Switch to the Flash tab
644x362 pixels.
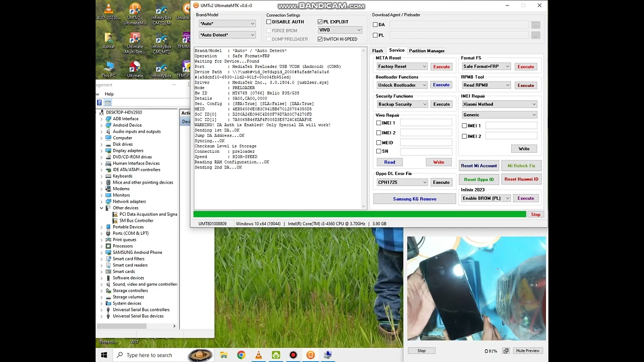(377, 51)
